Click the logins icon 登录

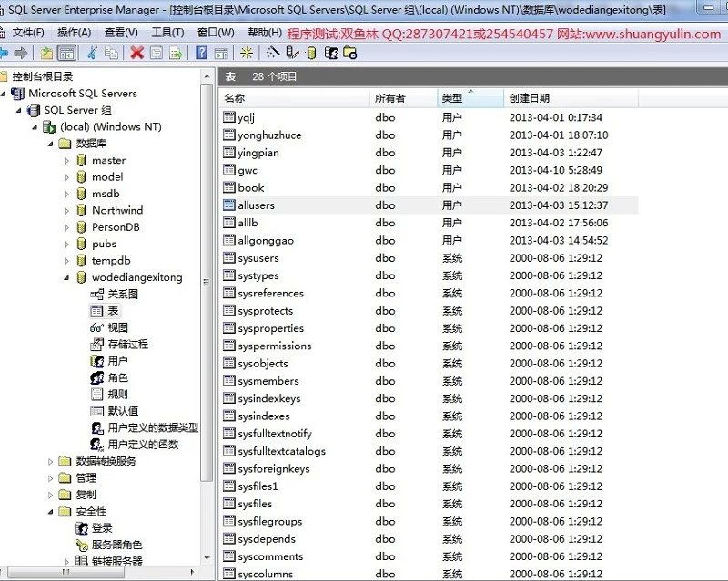point(81,527)
